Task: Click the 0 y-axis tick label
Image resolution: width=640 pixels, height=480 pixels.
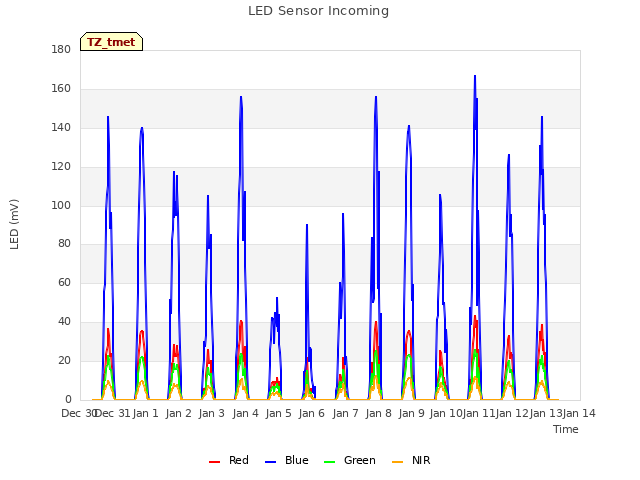Action: tap(68, 399)
